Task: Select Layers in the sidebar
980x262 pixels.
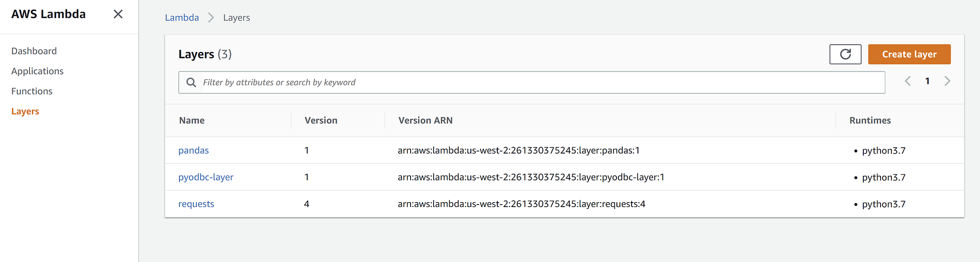Action: click(25, 111)
